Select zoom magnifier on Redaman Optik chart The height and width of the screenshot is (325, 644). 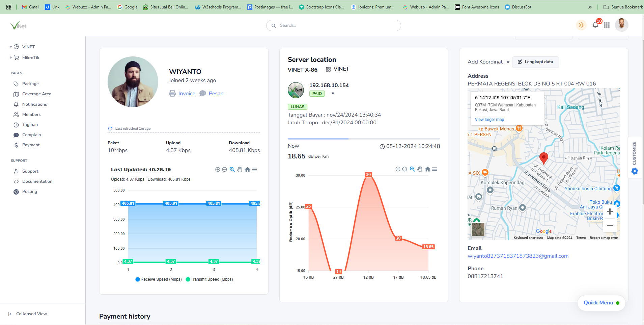click(412, 169)
